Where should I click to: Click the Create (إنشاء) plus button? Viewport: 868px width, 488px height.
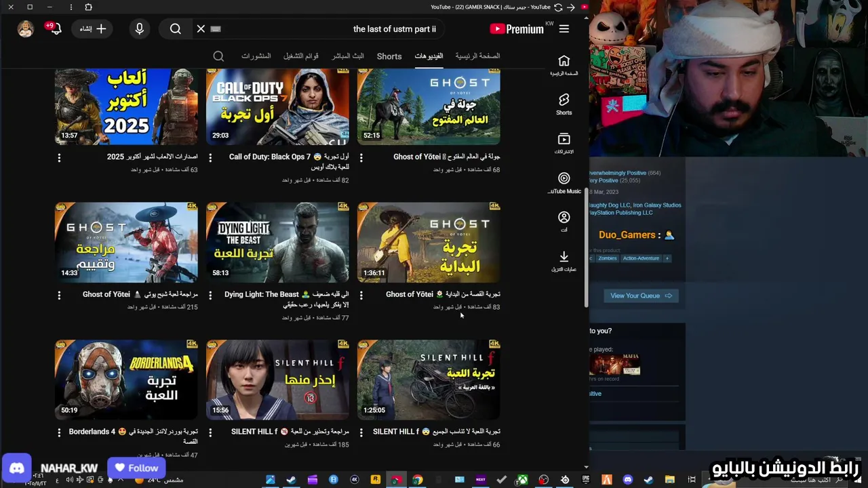tap(93, 29)
